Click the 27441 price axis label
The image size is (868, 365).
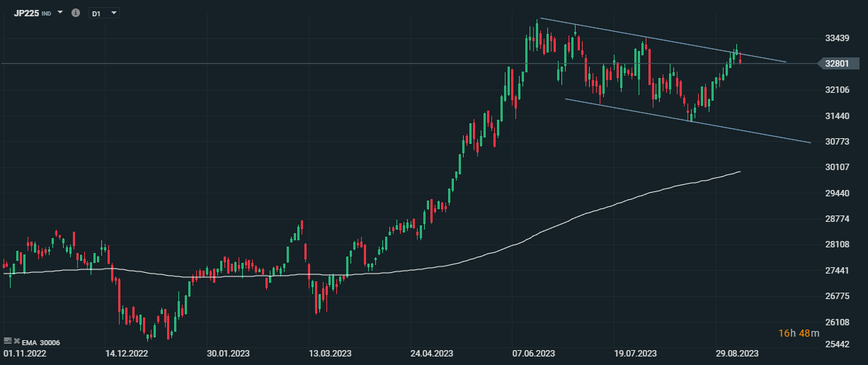(x=837, y=271)
